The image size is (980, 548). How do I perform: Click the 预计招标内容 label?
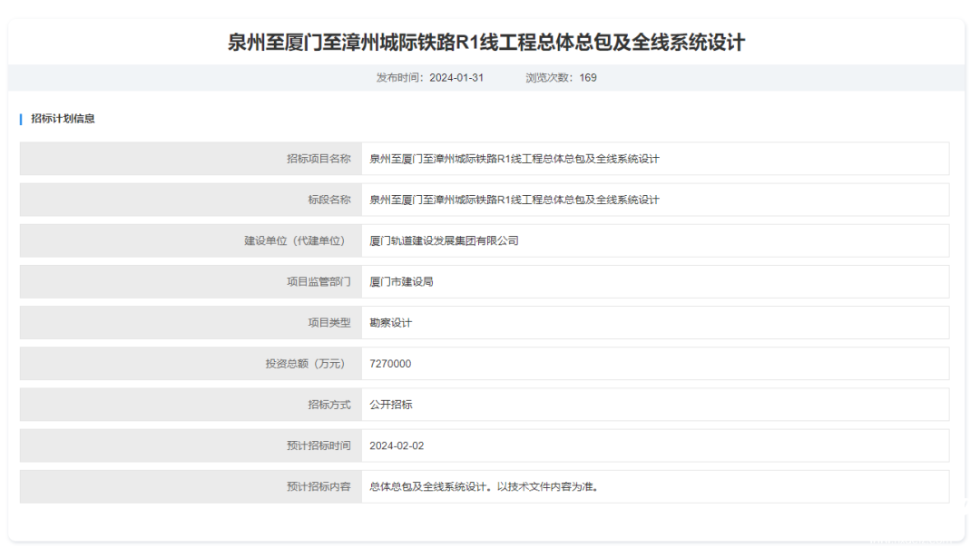318,487
